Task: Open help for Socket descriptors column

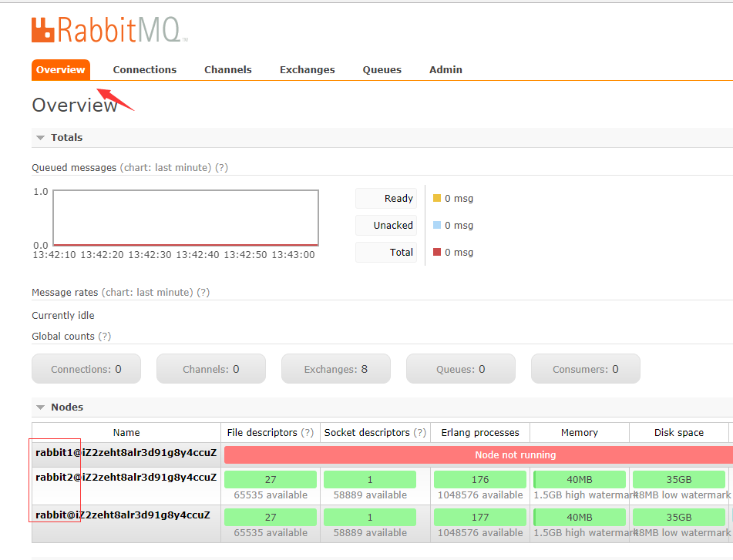Action: click(420, 432)
